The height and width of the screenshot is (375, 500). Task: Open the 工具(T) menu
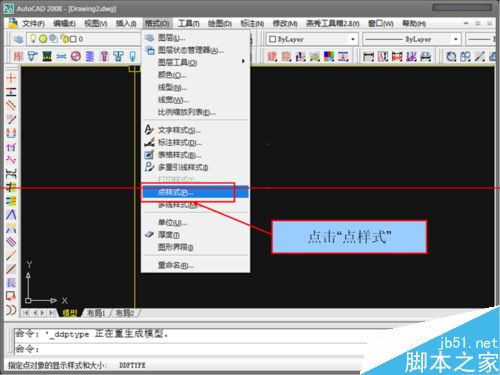tap(188, 24)
